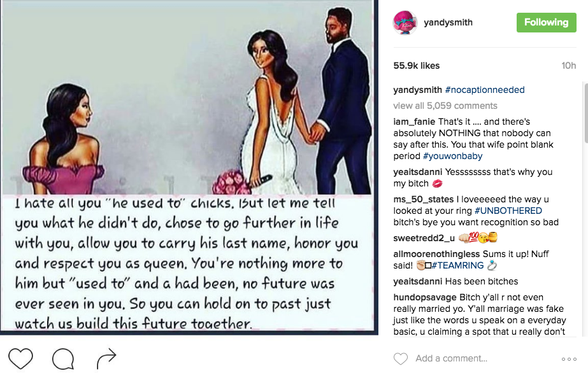Viewport: 588px width, 378px height.
Task: Open the #UNBOTHERED hashtag link
Action: (x=508, y=211)
